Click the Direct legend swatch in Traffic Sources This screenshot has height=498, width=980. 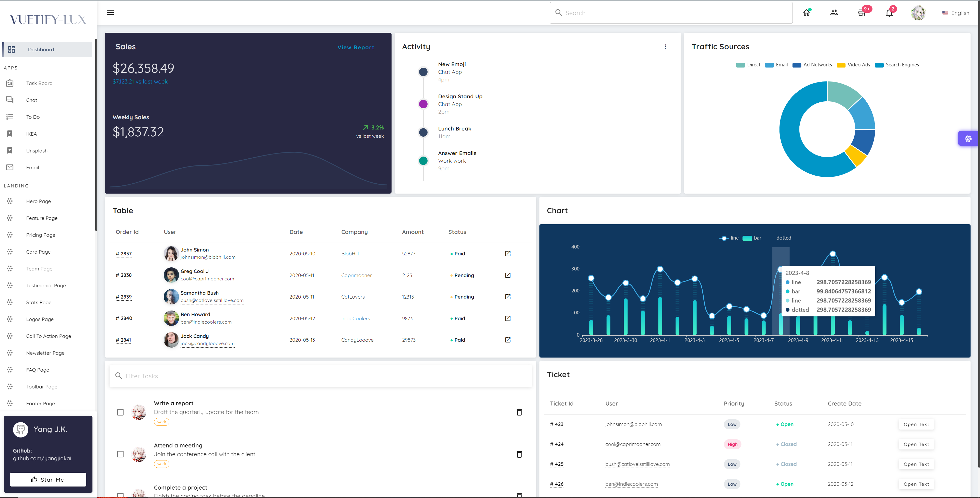click(740, 65)
